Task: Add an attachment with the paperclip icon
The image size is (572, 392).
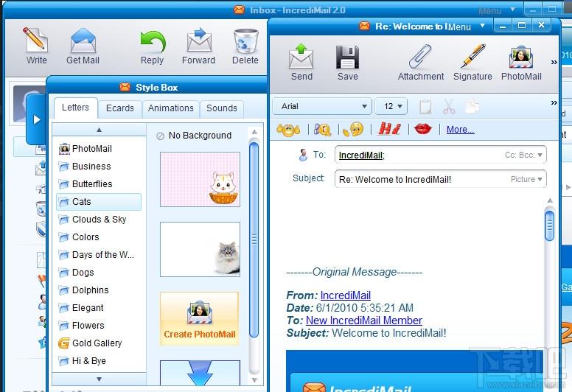Action: (420, 57)
